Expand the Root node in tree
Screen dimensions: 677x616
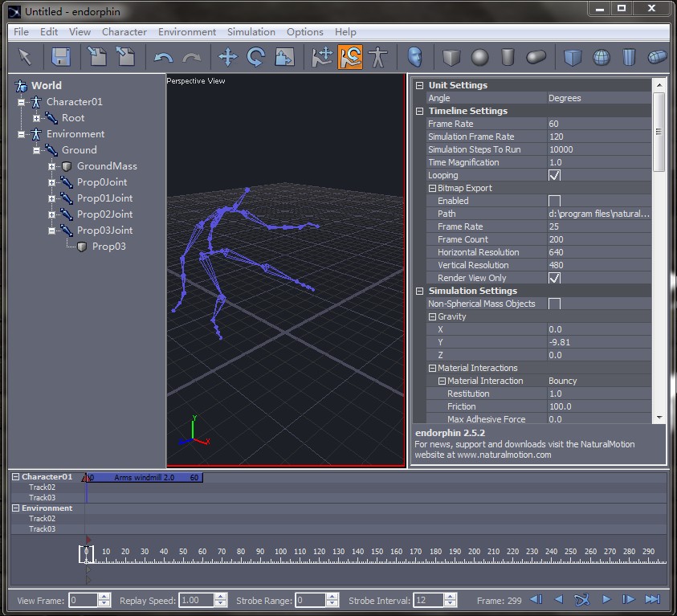pos(37,118)
